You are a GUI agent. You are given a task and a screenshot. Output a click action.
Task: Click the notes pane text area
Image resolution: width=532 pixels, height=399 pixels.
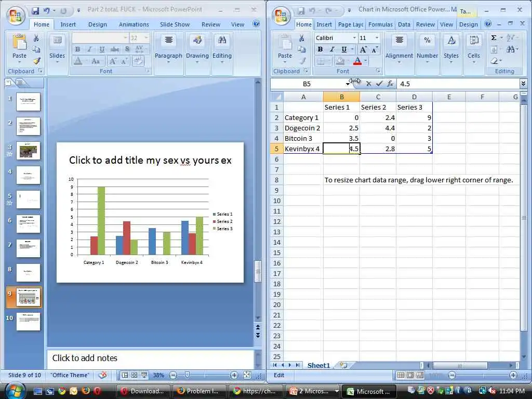(151, 358)
